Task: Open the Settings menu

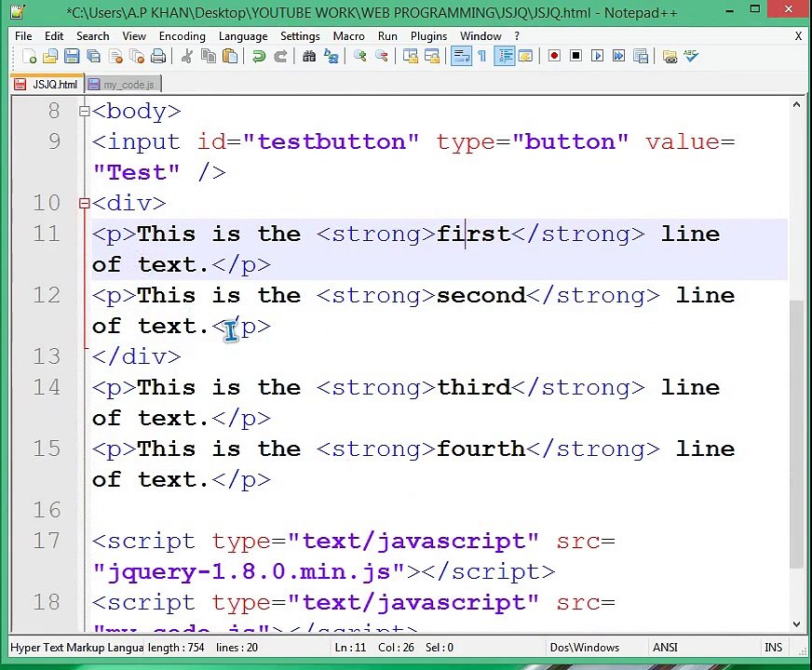Action: 301,35
